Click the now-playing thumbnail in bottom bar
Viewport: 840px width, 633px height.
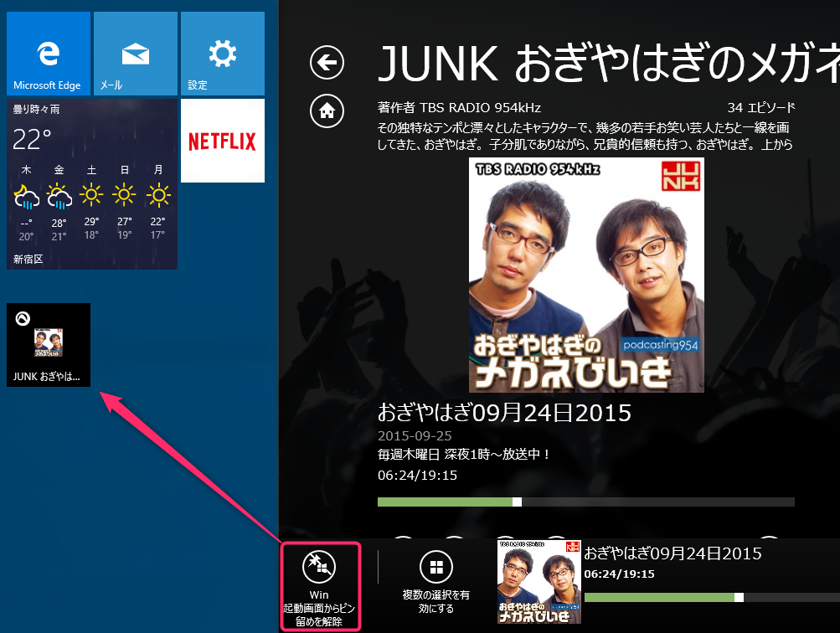[x=539, y=582]
